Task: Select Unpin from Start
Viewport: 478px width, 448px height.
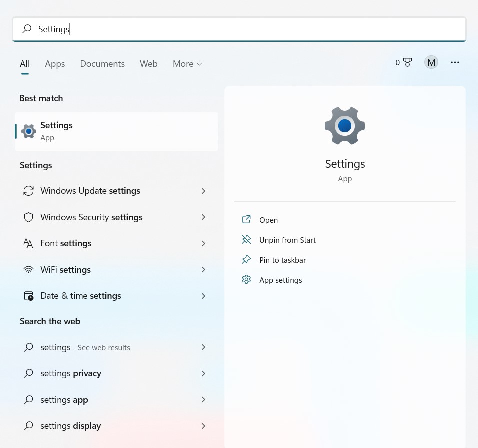Action: coord(287,240)
